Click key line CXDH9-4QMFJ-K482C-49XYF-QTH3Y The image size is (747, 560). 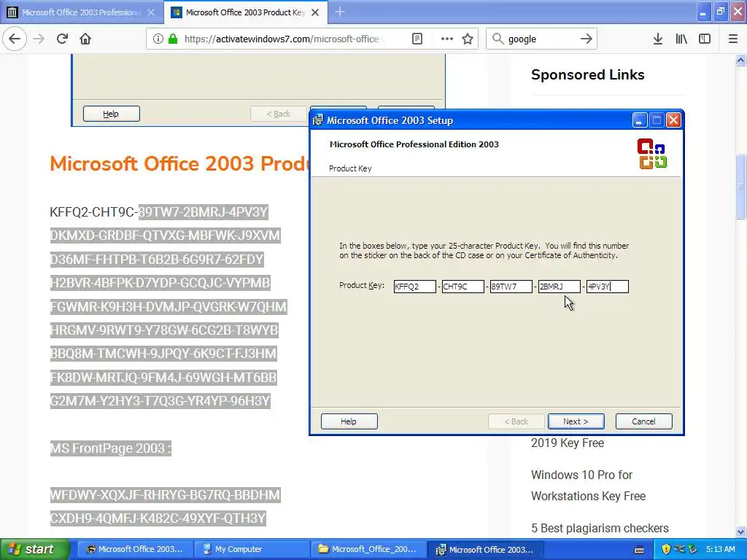158,518
